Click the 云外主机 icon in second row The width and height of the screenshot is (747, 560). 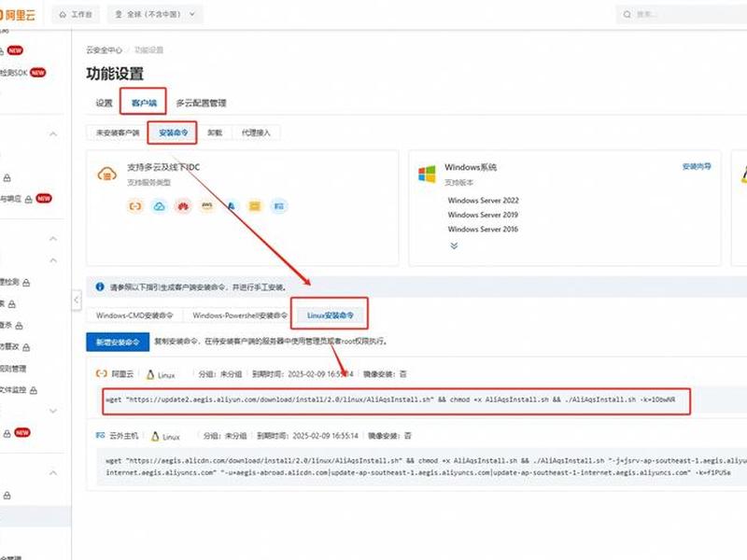pyautogui.click(x=101, y=435)
